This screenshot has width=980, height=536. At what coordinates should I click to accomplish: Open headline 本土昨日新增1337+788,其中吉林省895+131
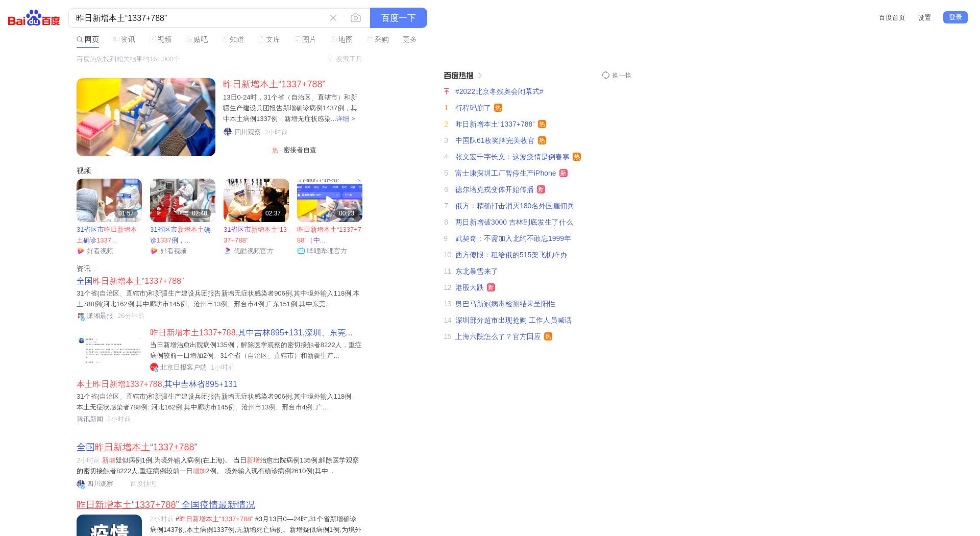point(157,384)
